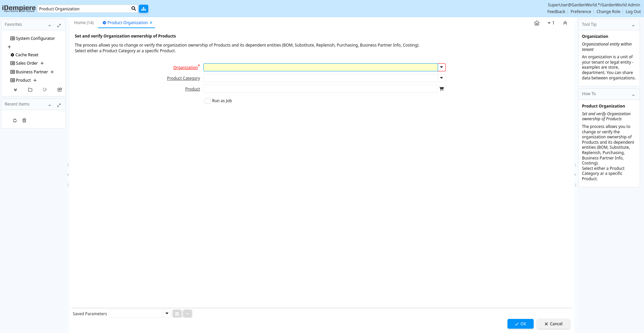The width and height of the screenshot is (644, 333).
Task: Open the menu tree icon button
Action: 144,9
